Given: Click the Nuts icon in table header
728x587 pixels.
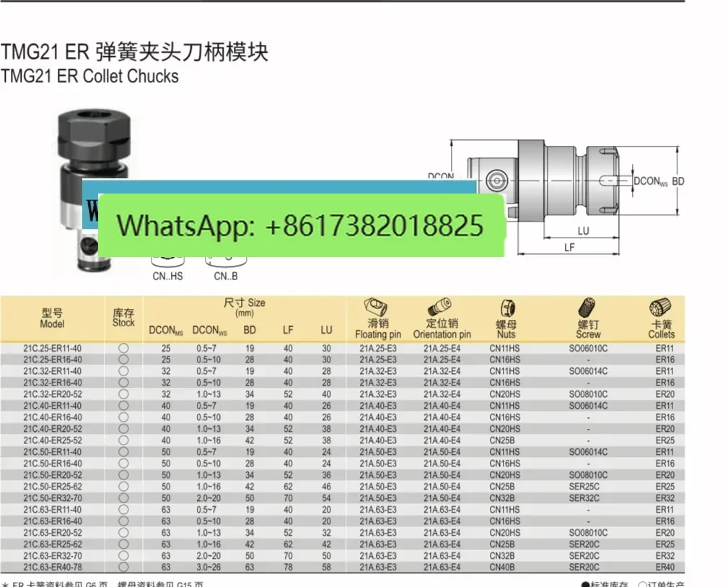Looking at the screenshot, I should click(x=507, y=308).
